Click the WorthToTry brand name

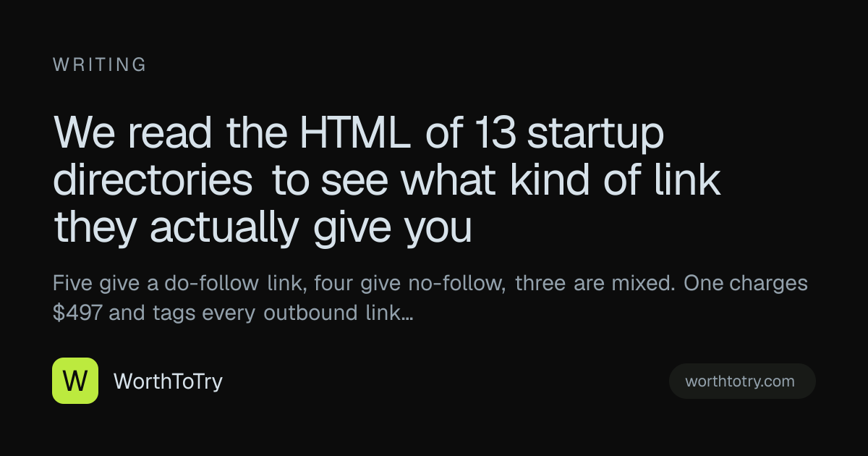[168, 381]
